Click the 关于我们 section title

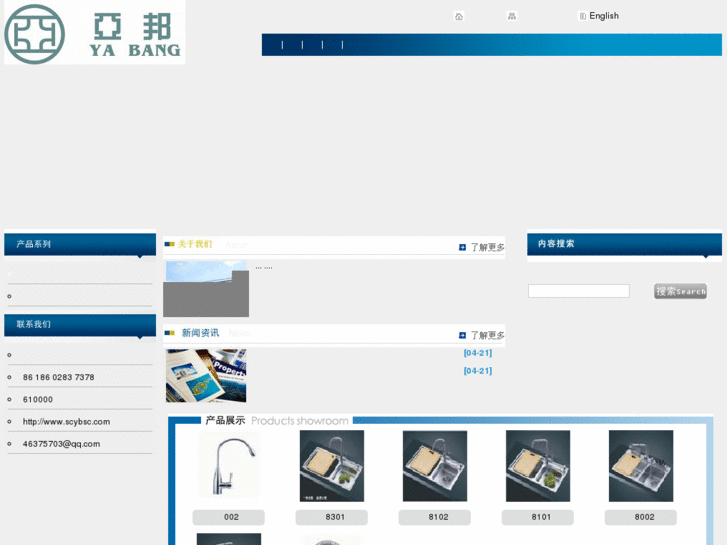(195, 244)
